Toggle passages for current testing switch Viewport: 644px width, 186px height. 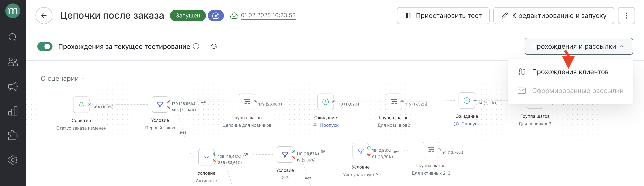click(45, 46)
